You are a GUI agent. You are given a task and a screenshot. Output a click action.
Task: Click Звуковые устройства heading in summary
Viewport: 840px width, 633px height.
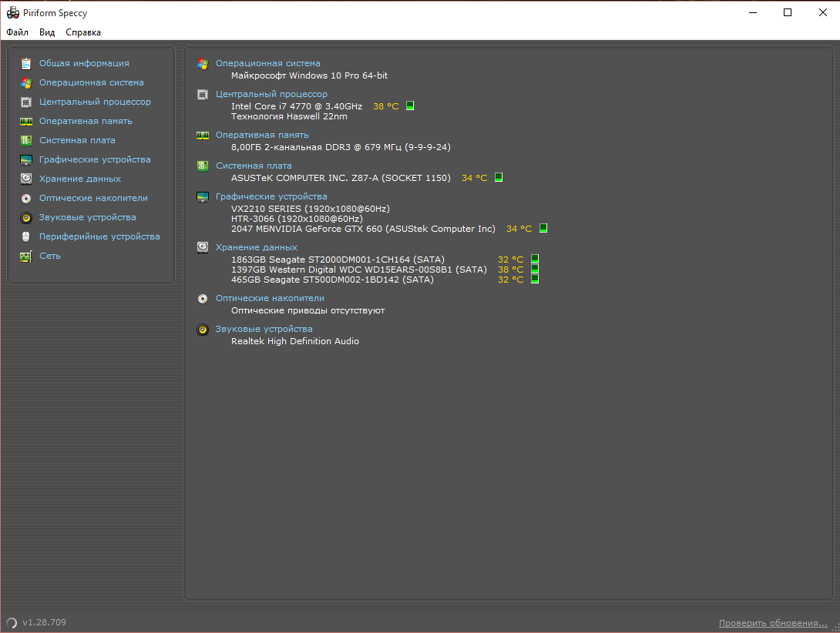264,329
